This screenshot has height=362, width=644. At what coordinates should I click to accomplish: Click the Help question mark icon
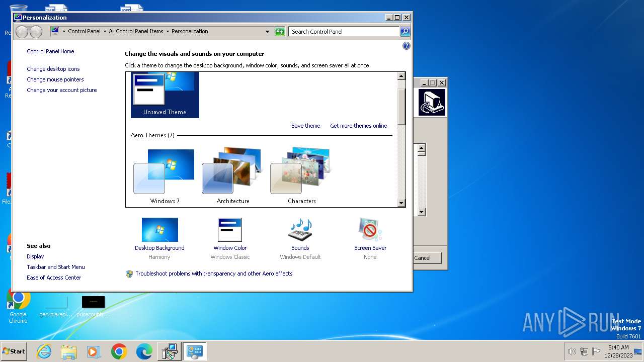407,46
